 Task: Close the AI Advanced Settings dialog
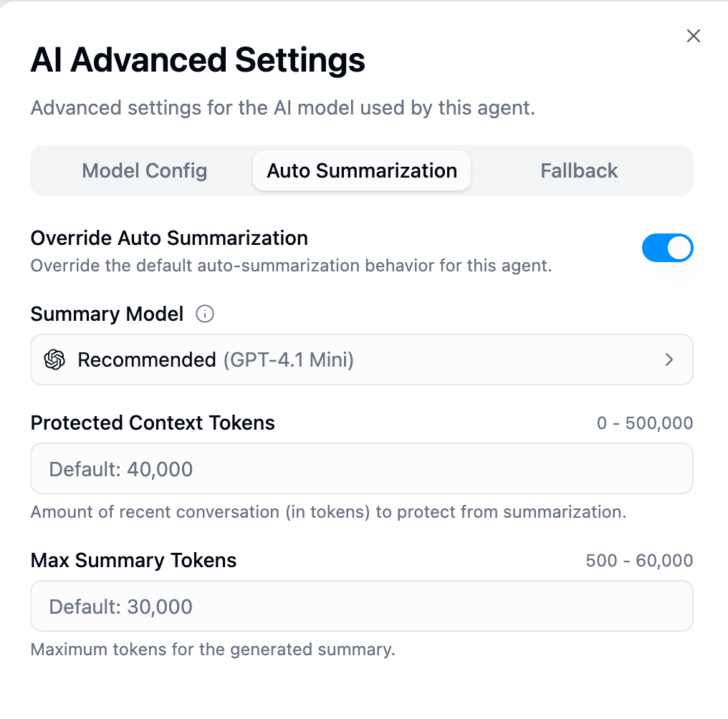(693, 36)
